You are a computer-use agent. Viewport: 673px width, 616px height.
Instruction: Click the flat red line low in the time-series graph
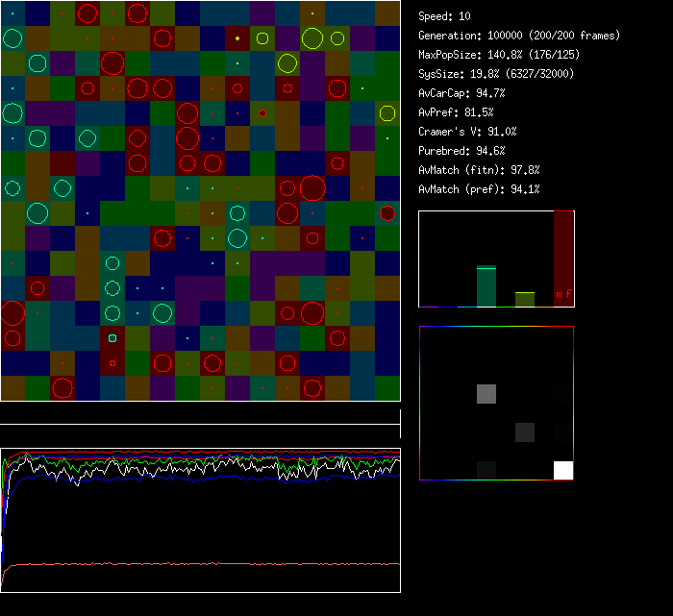[x=200, y=563]
